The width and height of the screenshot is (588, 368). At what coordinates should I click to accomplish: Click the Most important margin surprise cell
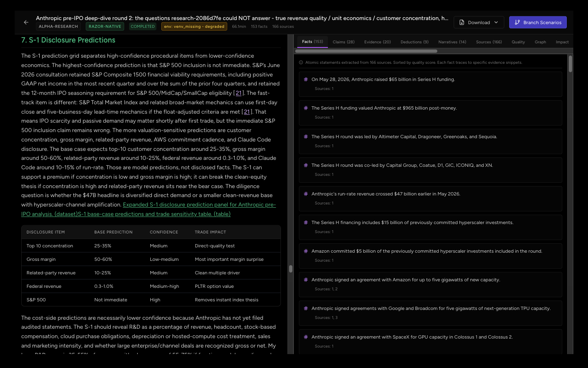tap(229, 259)
